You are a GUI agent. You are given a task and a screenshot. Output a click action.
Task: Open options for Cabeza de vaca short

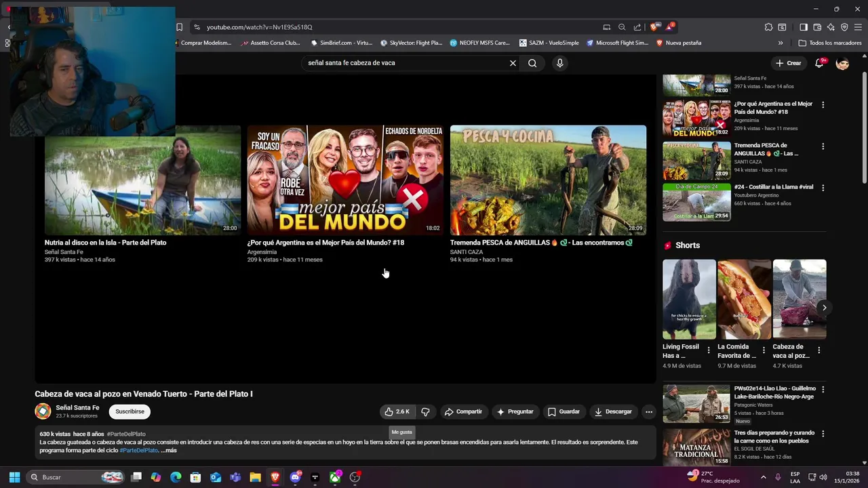click(x=818, y=350)
